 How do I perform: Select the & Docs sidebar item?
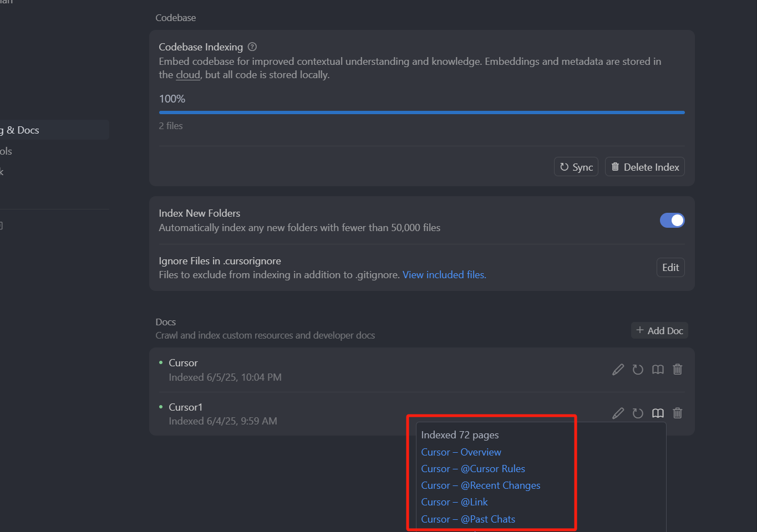[x=54, y=130]
